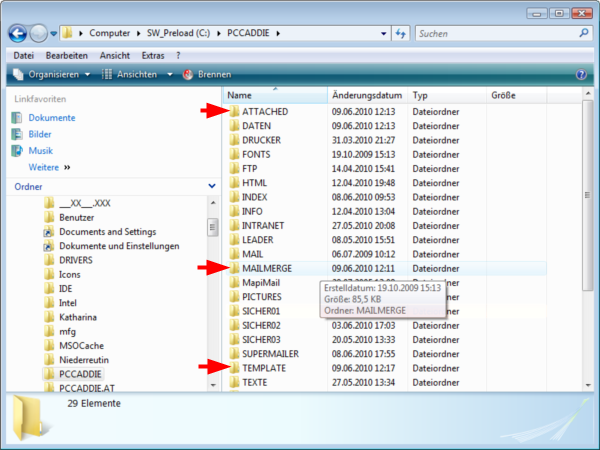Collapse the Ordner pane chevron
The height and width of the screenshot is (450, 600).
pyautogui.click(x=212, y=186)
